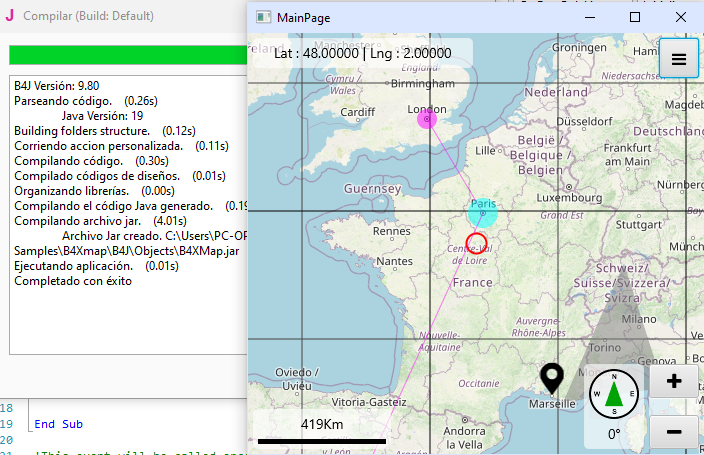
Task: Minimize the MainPage window
Action: click(x=590, y=17)
